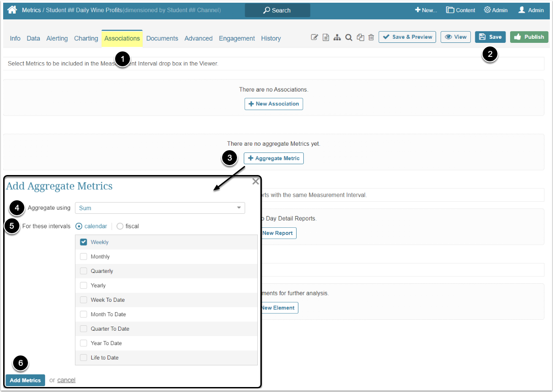The width and height of the screenshot is (553, 392).
Task: Click the document notes icon
Action: pos(326,37)
